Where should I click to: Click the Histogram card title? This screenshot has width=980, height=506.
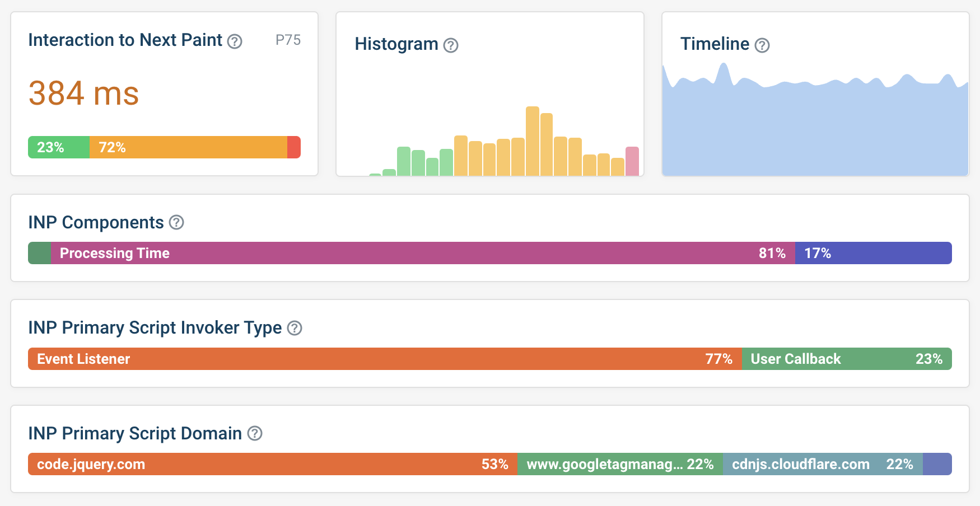coord(396,44)
